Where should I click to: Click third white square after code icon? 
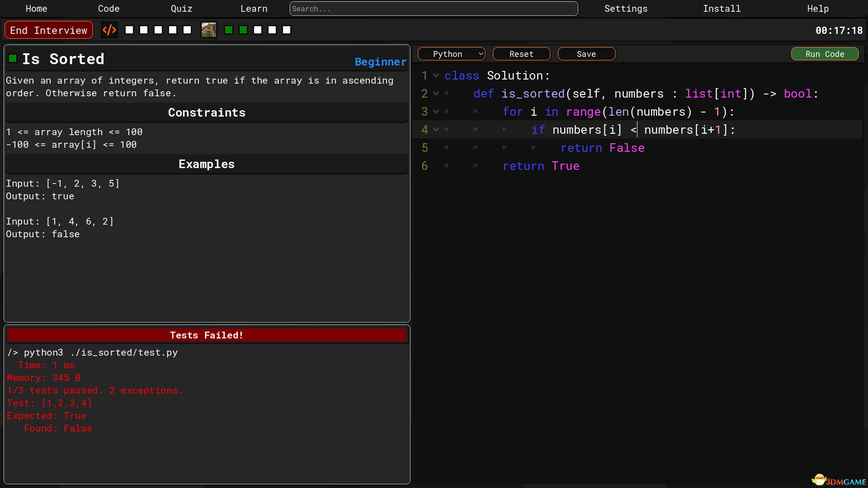[158, 30]
